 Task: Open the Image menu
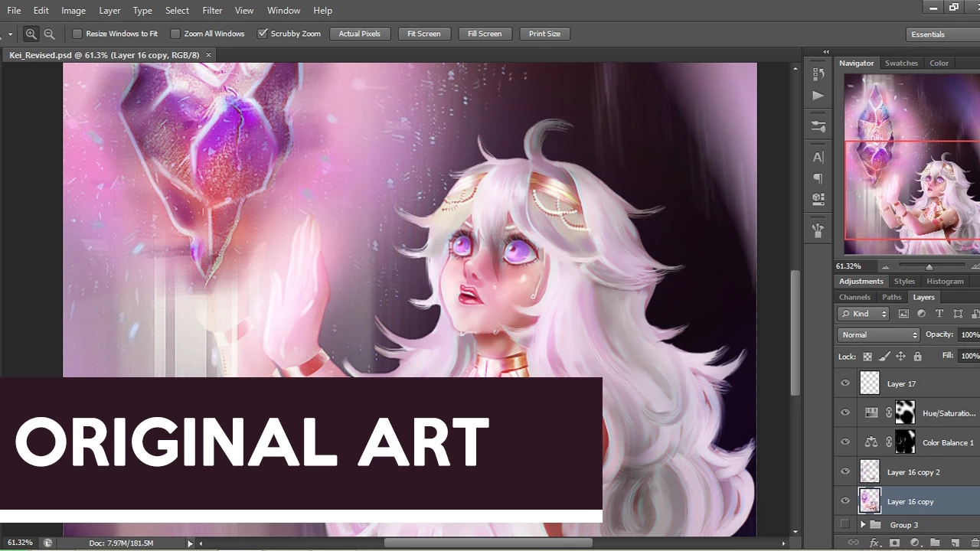(x=73, y=11)
